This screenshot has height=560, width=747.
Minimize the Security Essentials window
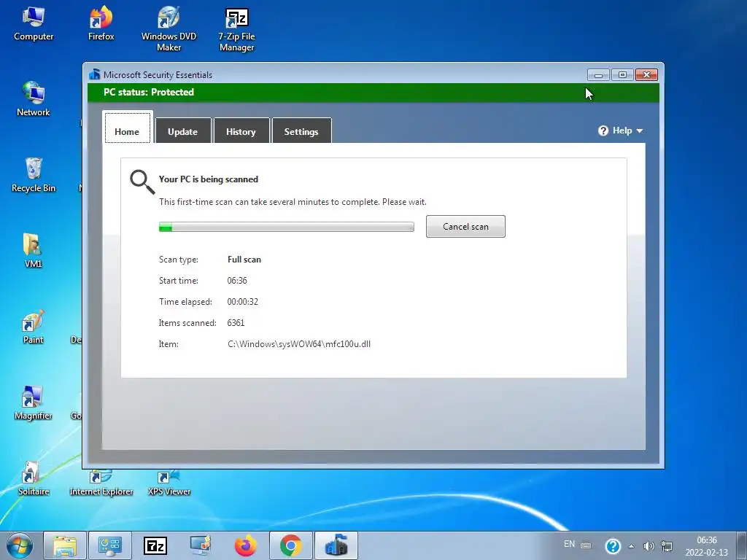coord(598,75)
